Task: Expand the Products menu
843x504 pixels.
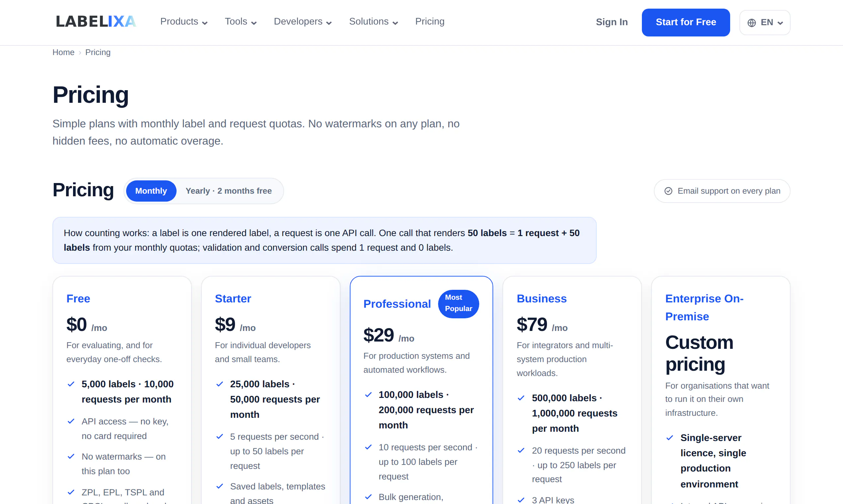Action: [184, 22]
